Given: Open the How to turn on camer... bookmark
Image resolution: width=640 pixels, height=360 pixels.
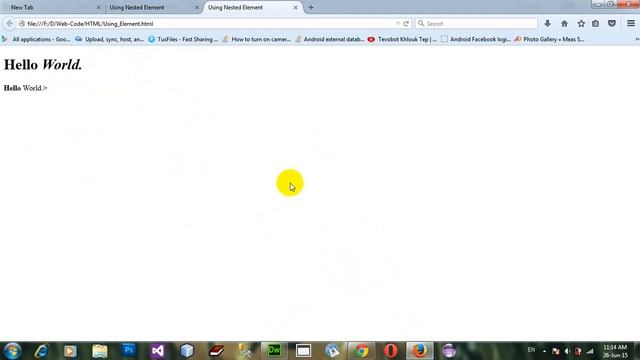Looking at the screenshot, I should 256,39.
